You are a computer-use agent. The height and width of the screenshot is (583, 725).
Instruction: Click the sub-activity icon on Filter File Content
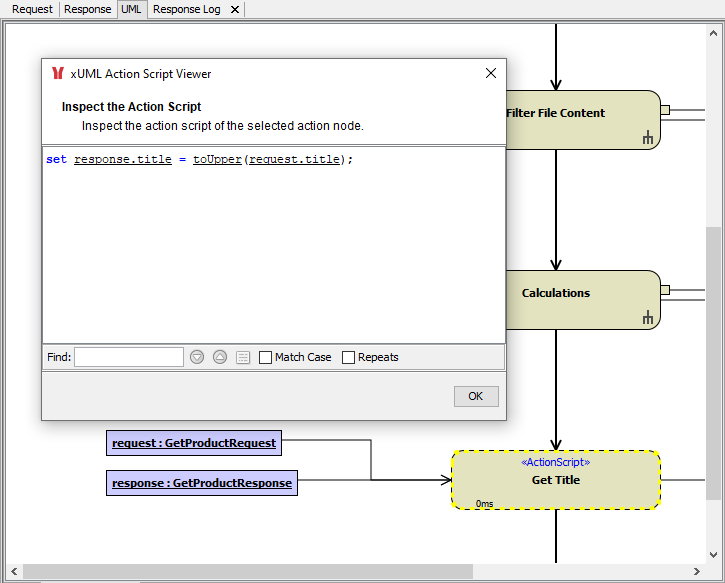click(x=648, y=139)
